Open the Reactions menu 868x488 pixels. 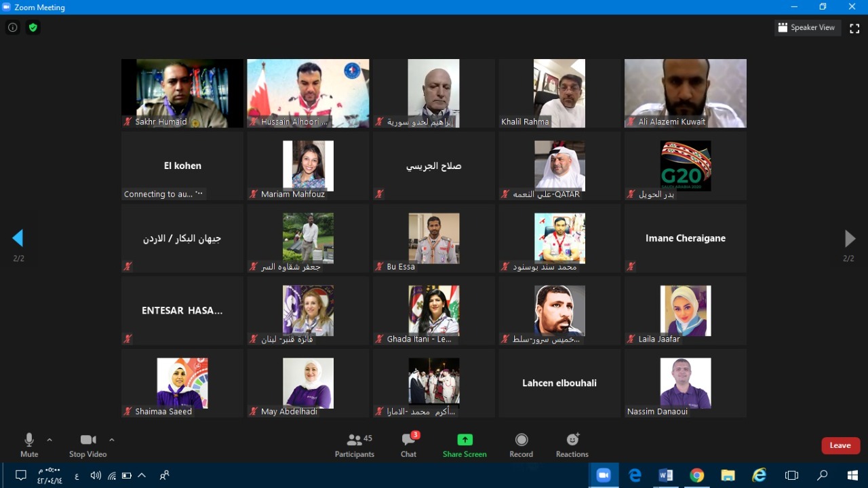click(x=572, y=445)
